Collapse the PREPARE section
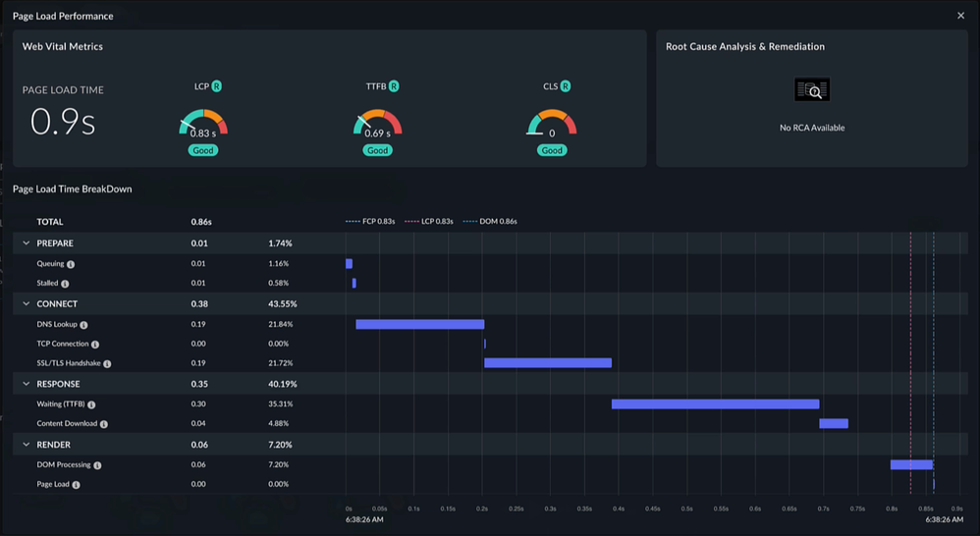 (27, 243)
